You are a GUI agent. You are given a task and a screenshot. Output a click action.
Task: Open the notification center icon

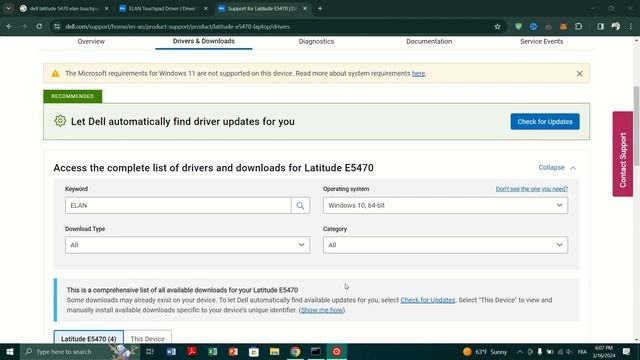(627, 352)
